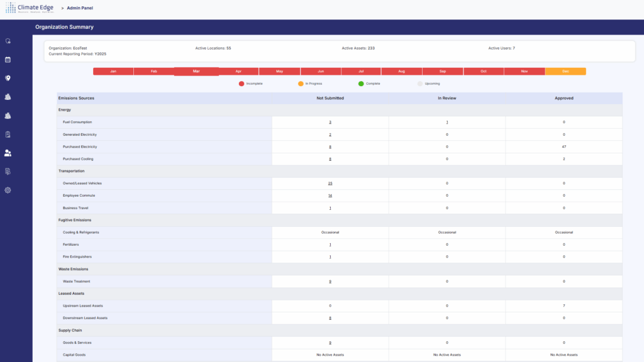Collapse the Fugitive Emissions section
Image resolution: width=644 pixels, height=362 pixels.
pos(75,219)
